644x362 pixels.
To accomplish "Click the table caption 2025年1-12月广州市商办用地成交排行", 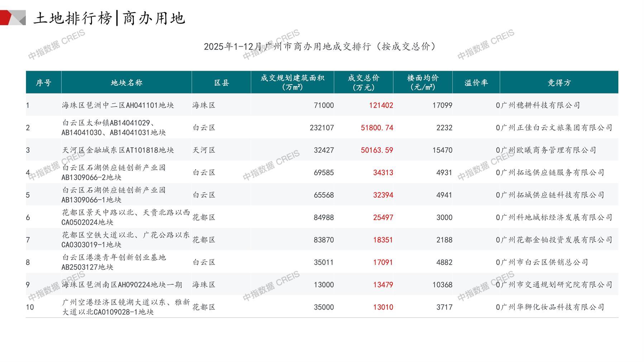I will point(320,47).
